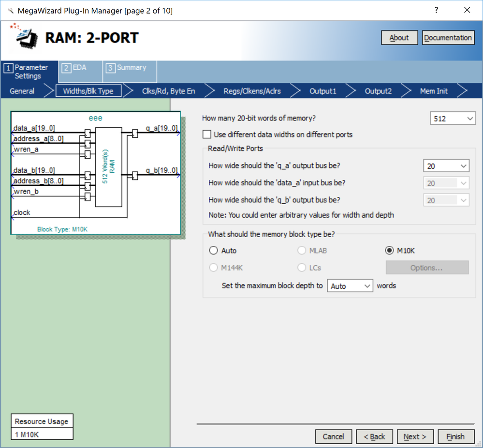483x448 pixels.
Task: Open the Clks/Rd, Byte En step
Action: (168, 91)
